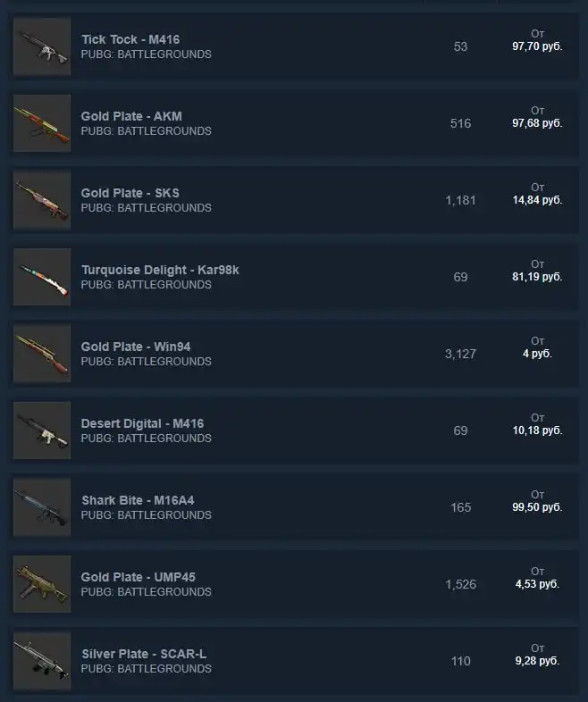Viewport: 588px width, 702px height.
Task: Select the Shark Bite - M16A4 listing name
Action: coord(138,500)
